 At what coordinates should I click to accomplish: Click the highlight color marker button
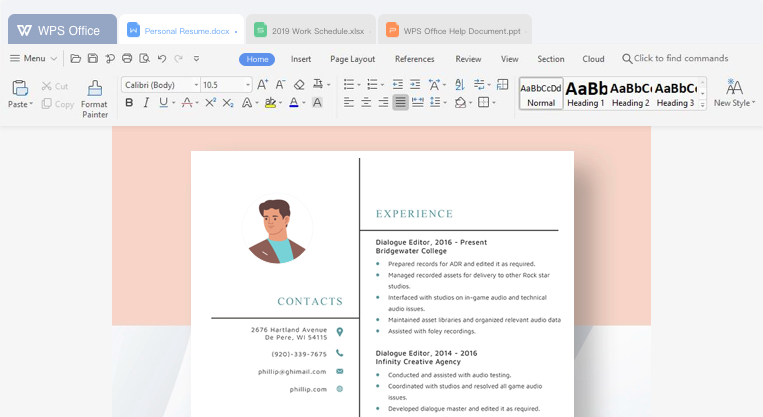click(x=270, y=103)
